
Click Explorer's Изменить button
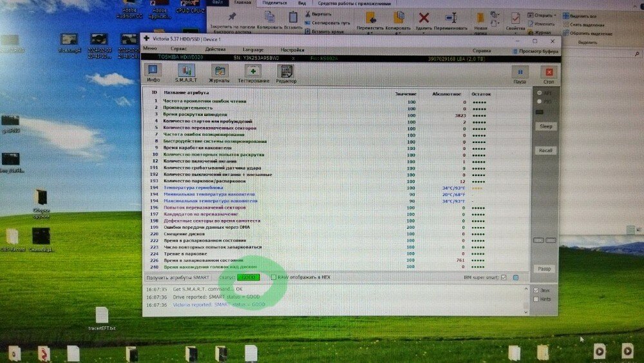tap(542, 25)
